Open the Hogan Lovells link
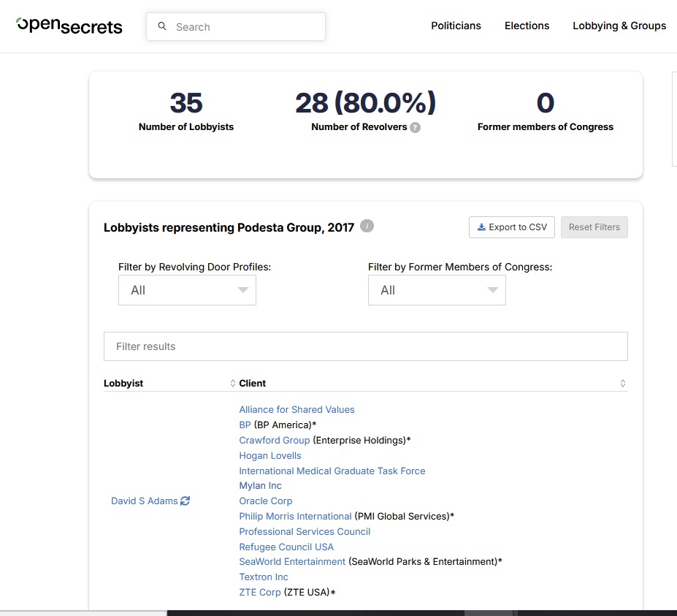The width and height of the screenshot is (677, 616). (x=269, y=456)
